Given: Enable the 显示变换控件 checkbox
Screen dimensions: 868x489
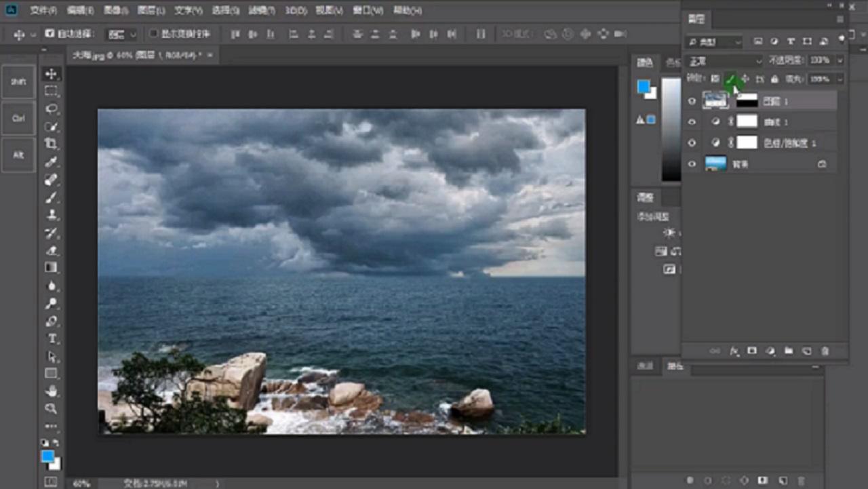Looking at the screenshot, I should coord(153,34).
